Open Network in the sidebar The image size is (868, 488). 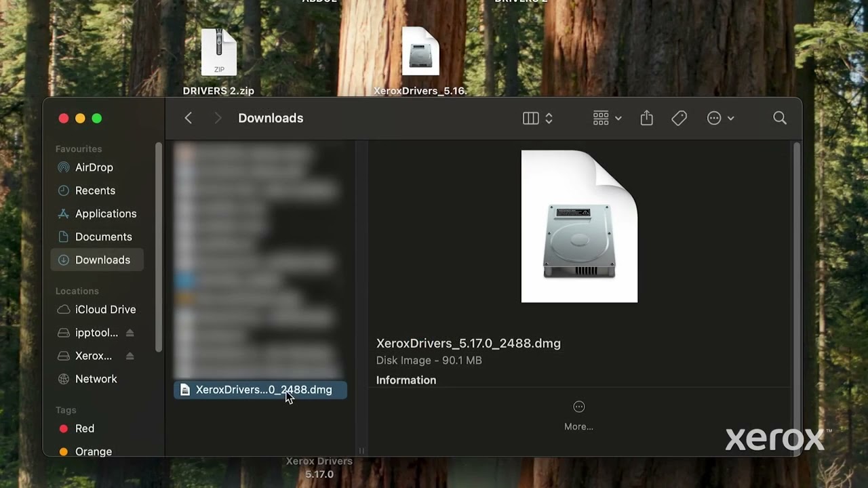(x=97, y=379)
